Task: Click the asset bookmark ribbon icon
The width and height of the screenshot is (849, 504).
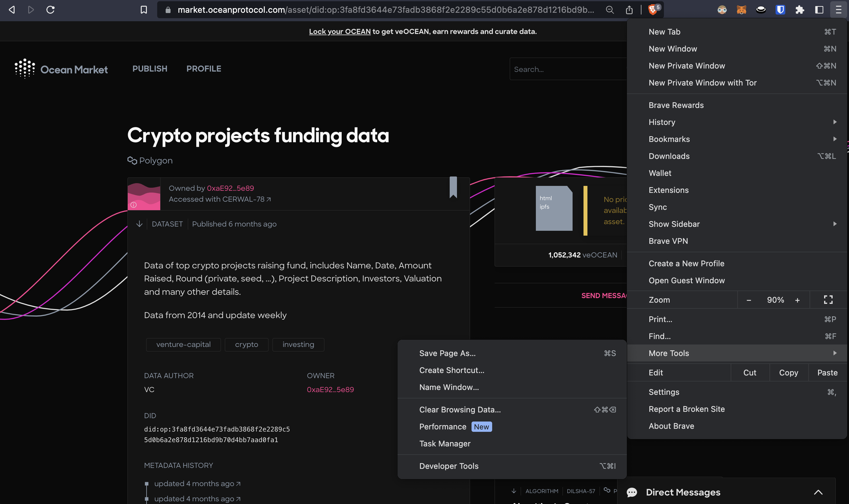Action: (x=453, y=187)
